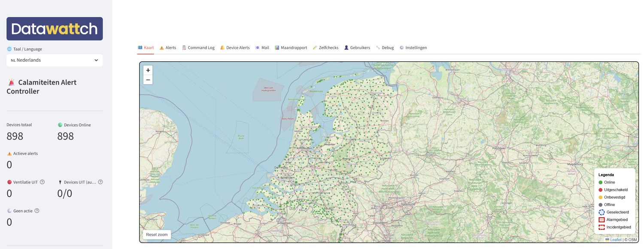Click the Legenda heading
644x249 pixels.
point(606,175)
